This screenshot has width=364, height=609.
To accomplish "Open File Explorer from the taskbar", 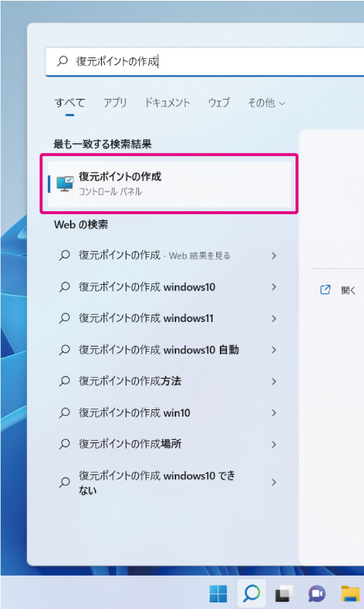I will (350, 594).
